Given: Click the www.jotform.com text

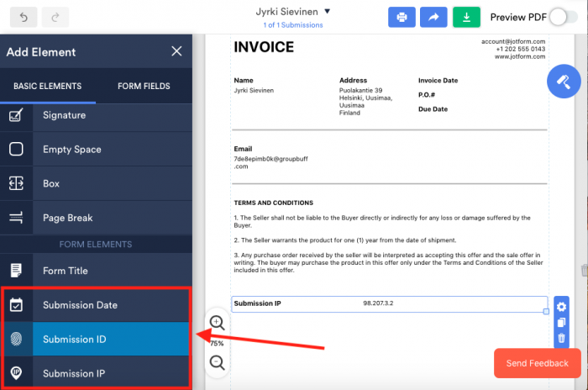Looking at the screenshot, I should click(520, 56).
